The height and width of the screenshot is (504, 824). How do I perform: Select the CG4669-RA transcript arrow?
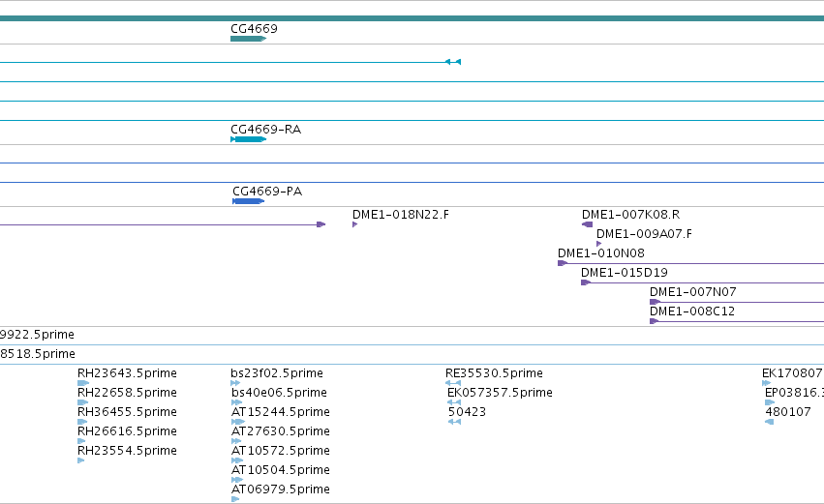pyautogui.click(x=249, y=139)
